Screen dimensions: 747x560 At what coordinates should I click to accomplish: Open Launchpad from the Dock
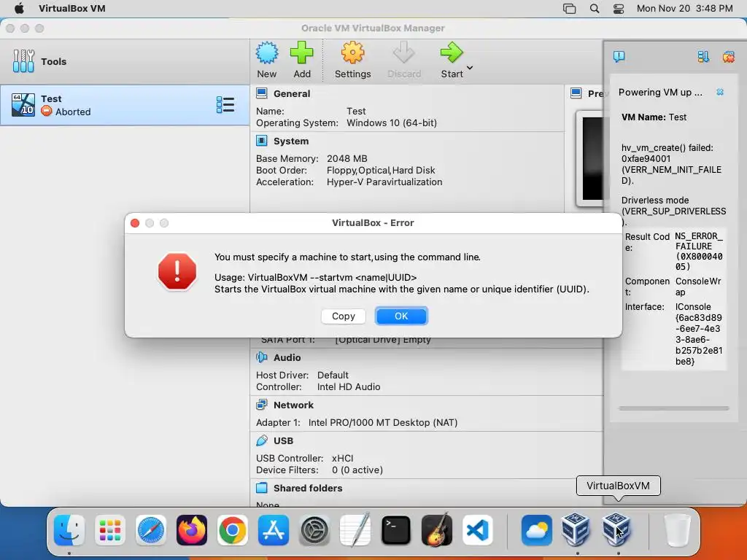[110, 530]
